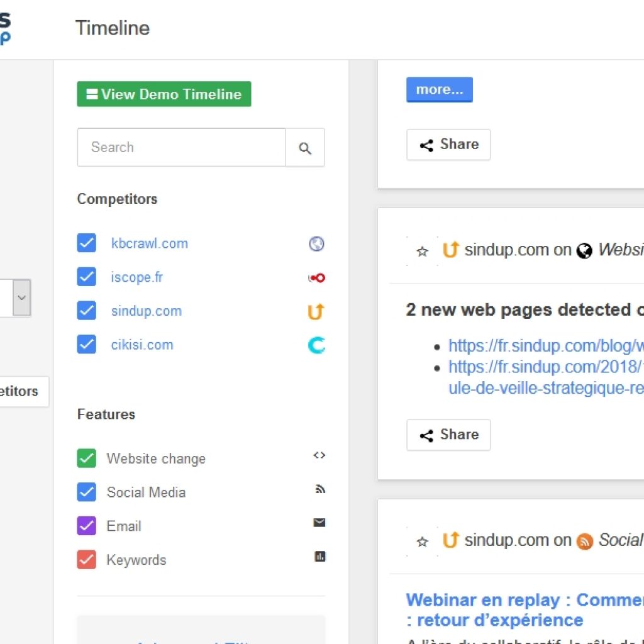This screenshot has height=644, width=644.
Task: Uncheck the kbcrawl.com competitor checkbox
Action: point(87,243)
